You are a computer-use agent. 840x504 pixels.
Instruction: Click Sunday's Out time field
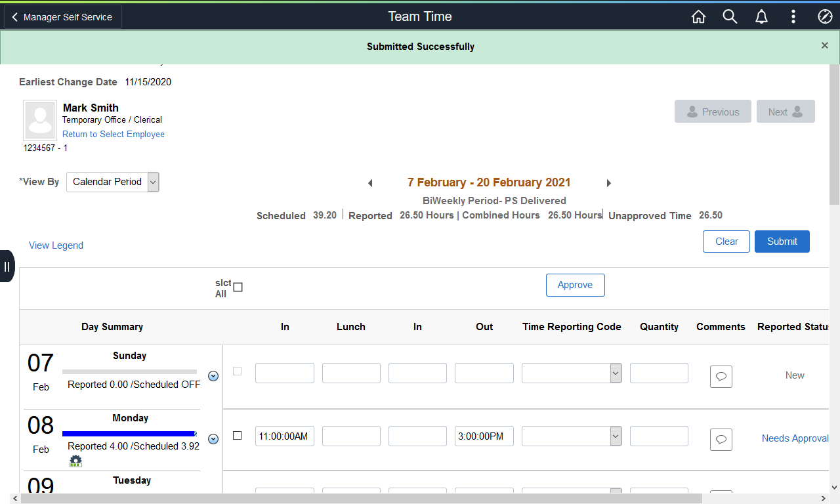click(484, 373)
